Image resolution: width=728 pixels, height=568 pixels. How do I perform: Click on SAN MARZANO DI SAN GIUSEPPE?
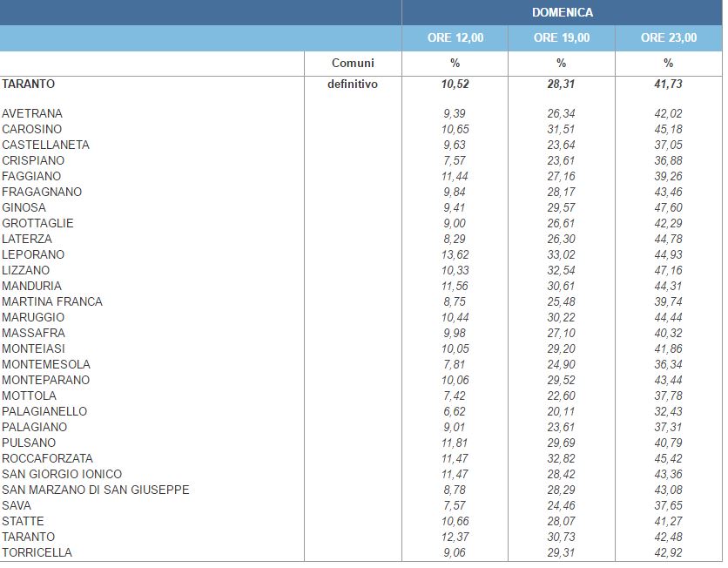click(x=96, y=490)
